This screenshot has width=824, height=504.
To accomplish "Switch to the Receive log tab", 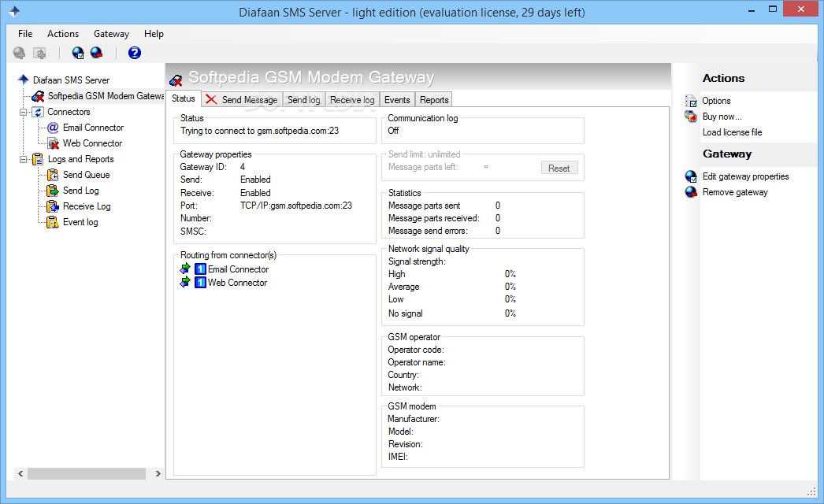I will pos(352,100).
